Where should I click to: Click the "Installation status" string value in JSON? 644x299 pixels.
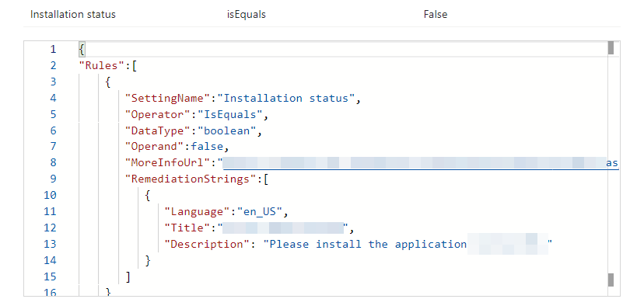(285, 98)
